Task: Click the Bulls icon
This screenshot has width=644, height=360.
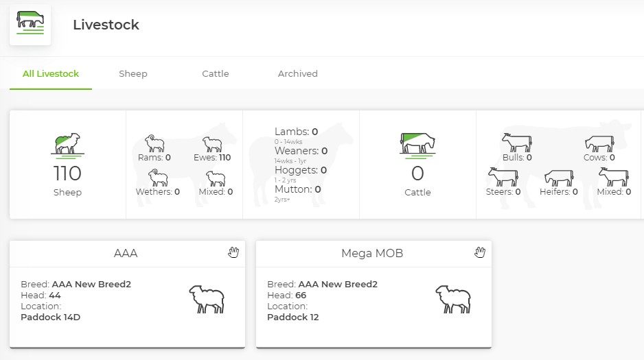Action: click(x=516, y=143)
